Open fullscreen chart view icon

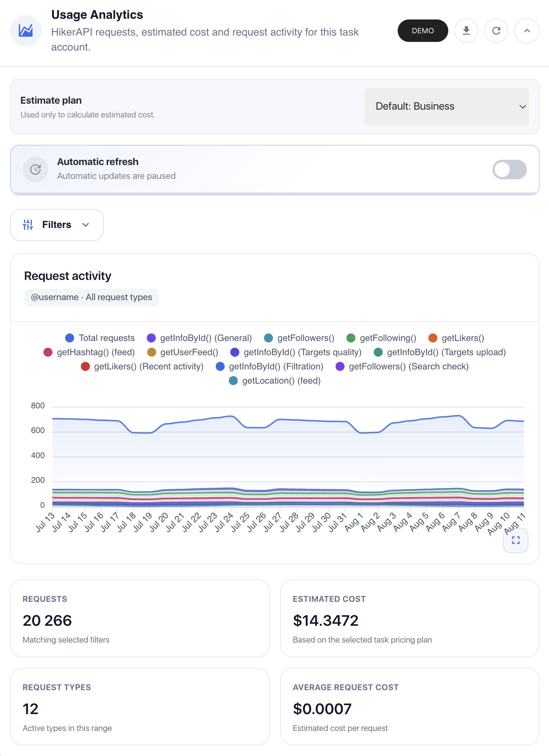point(516,540)
